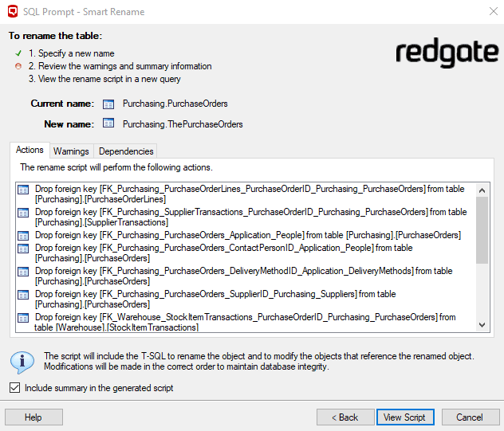The image size is (504, 431).
Task: Select the FK_Purchasing_PurchaseOrders_Application_People drop action row
Action: tap(246, 235)
